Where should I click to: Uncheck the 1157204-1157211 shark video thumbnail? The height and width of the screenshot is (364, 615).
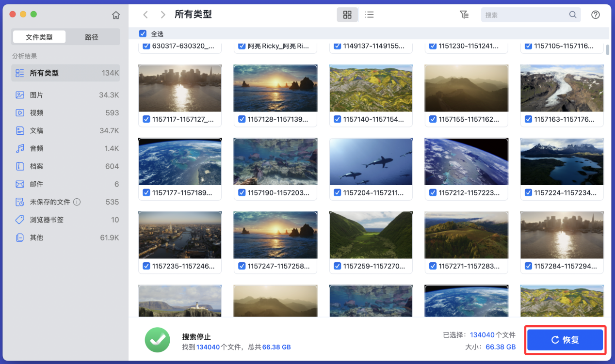pyautogui.click(x=337, y=192)
